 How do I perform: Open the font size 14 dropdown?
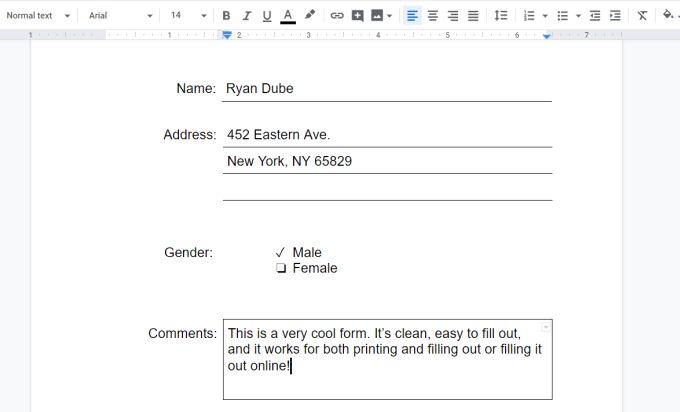point(189,16)
